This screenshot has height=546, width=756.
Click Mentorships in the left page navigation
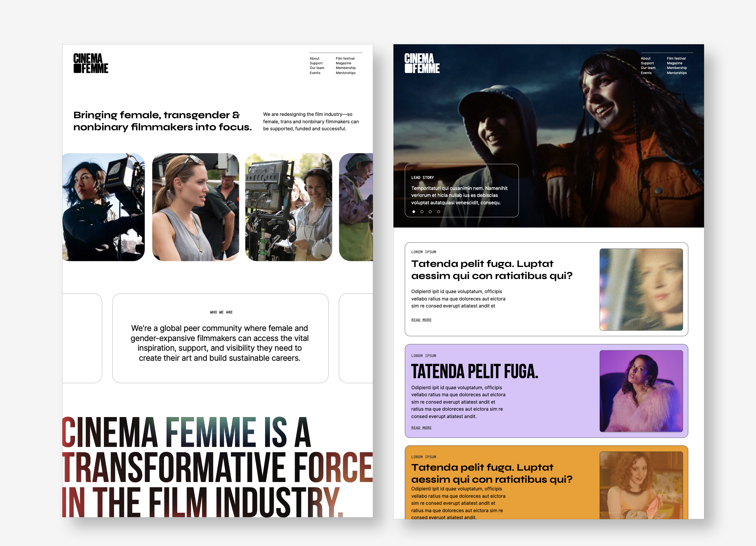(345, 73)
